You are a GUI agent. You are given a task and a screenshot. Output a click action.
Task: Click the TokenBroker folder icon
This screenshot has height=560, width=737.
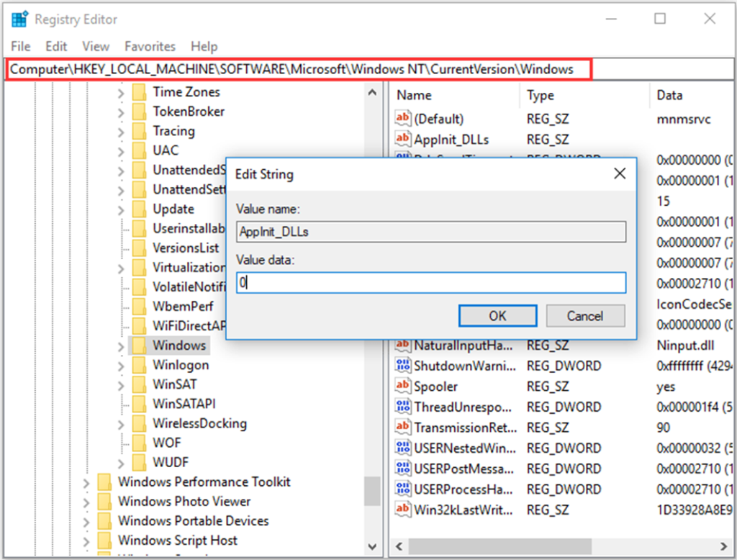[x=139, y=112]
